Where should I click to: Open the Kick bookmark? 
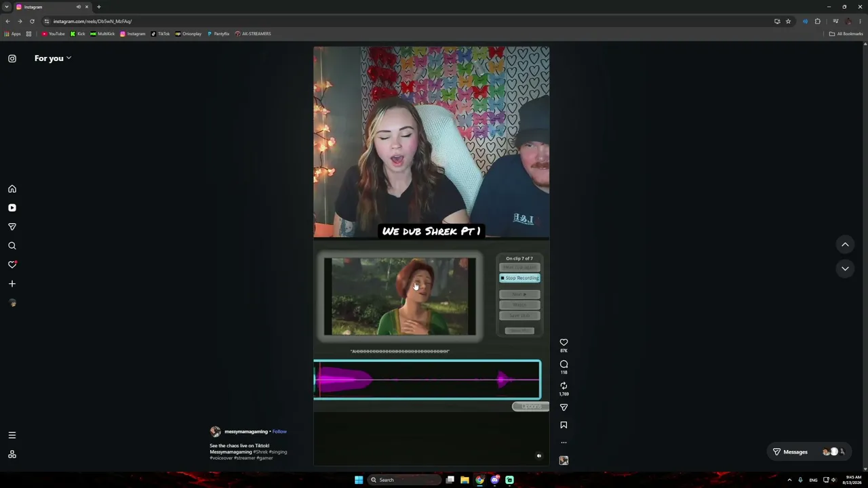(x=78, y=34)
